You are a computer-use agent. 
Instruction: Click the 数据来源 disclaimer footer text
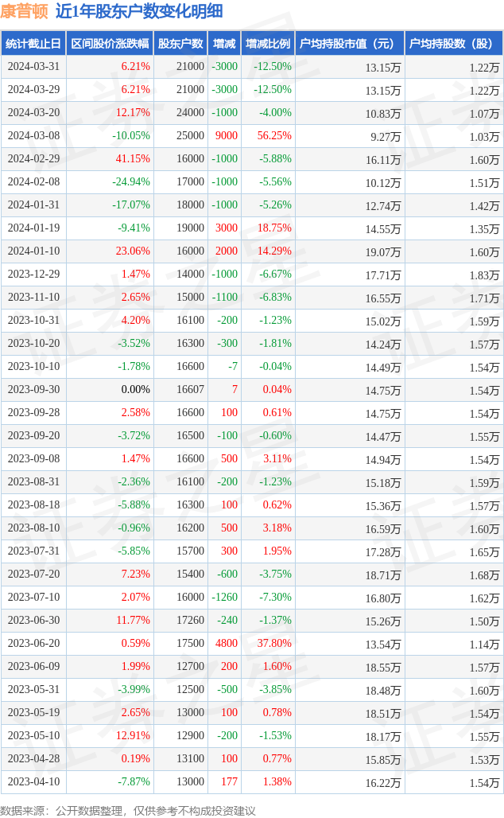click(x=128, y=811)
